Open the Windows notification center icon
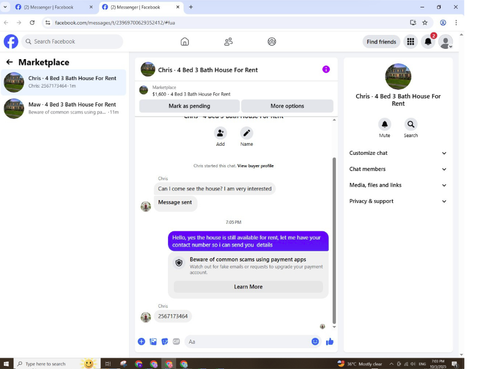This screenshot has width=500, height=369. (x=455, y=364)
